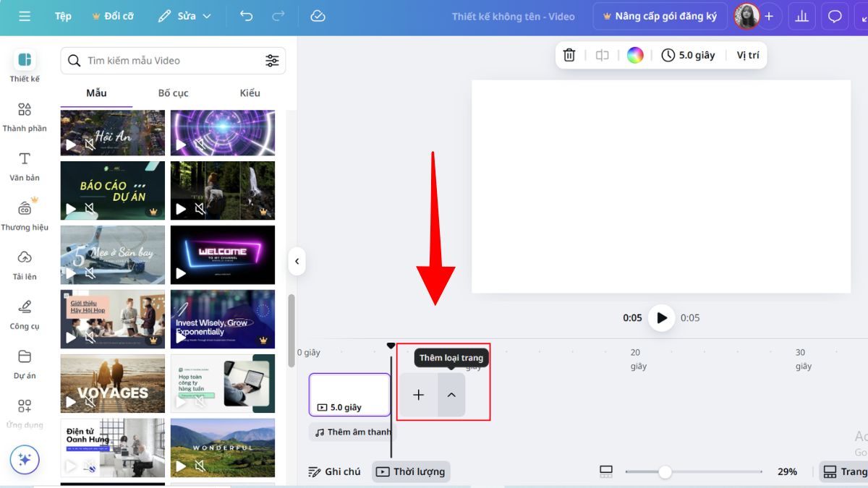Viewport: 868px width, 488px height.
Task: Switch to the Kiểu tab
Action: 250,93
